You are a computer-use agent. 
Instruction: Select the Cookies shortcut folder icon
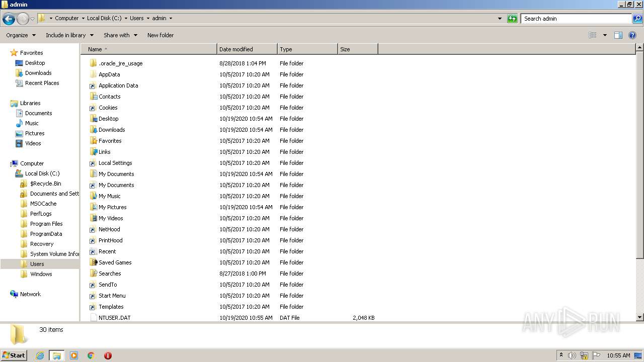coord(93,108)
